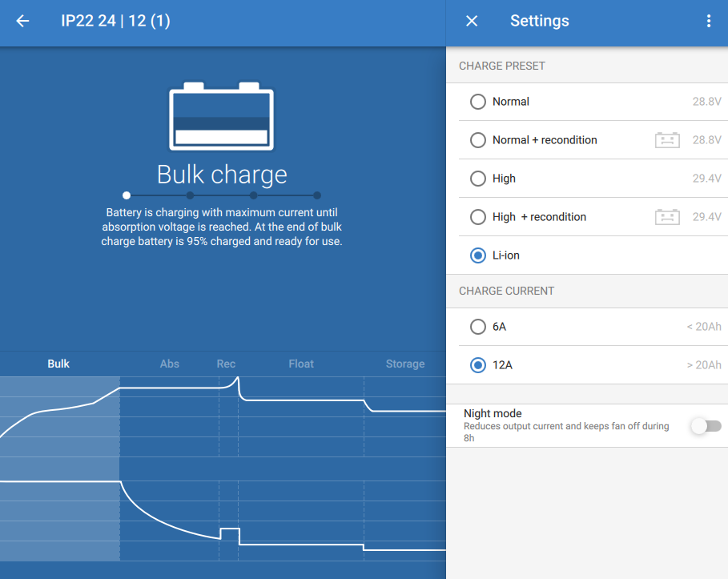
Task: Select the Normal charge preset
Action: pyautogui.click(x=478, y=102)
